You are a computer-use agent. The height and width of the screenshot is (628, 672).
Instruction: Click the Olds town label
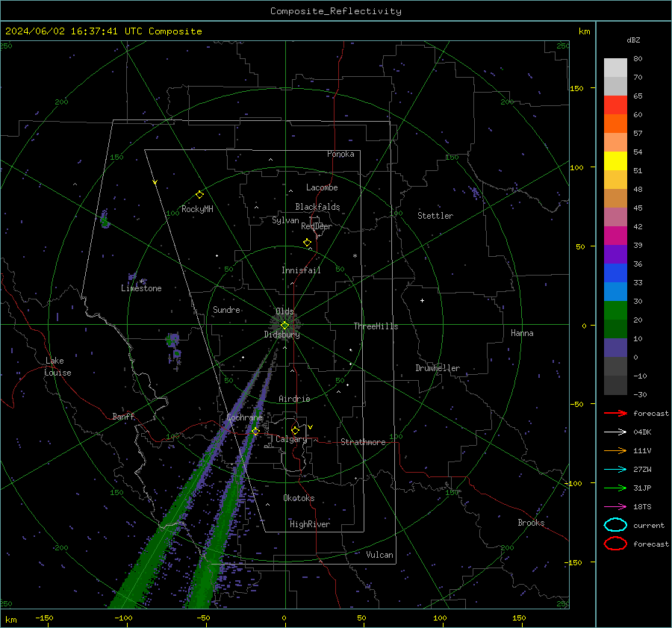click(x=284, y=311)
